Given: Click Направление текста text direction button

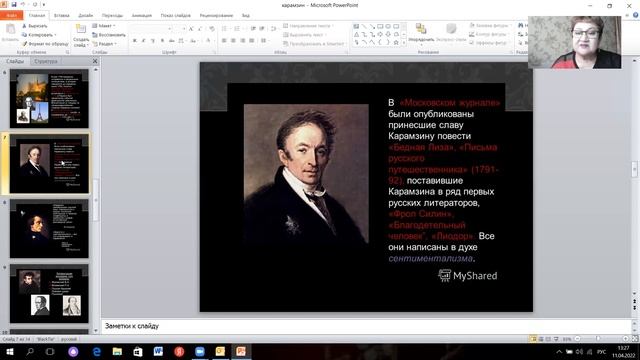Looking at the screenshot, I should click(x=309, y=26).
